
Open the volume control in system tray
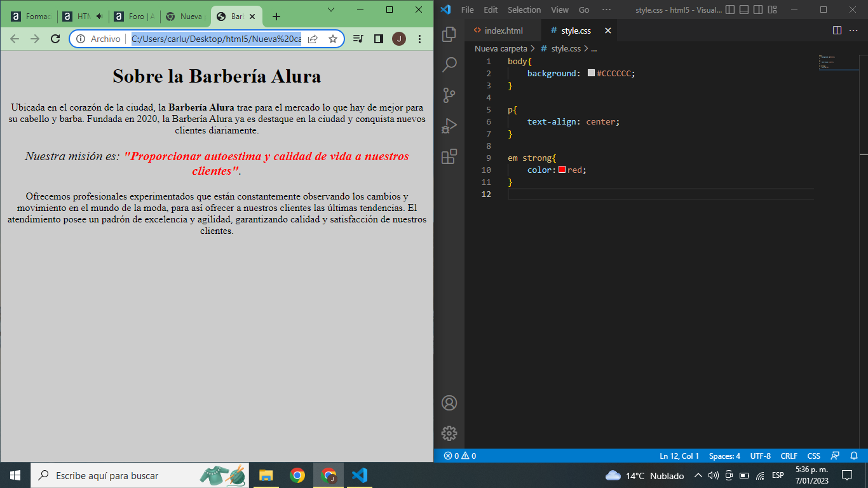[713, 475]
